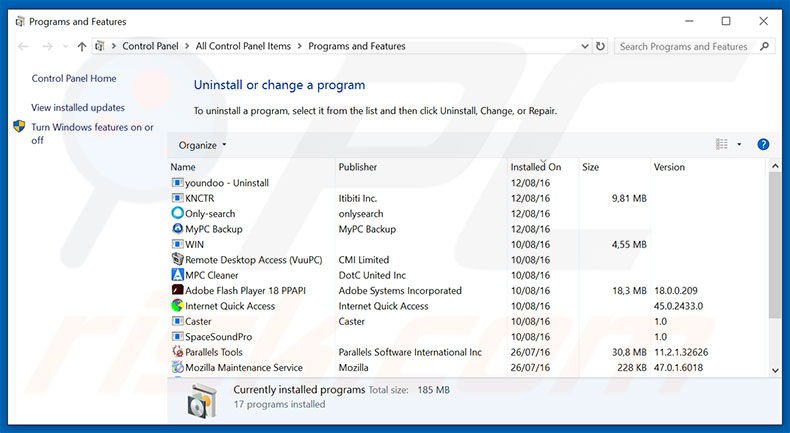The width and height of the screenshot is (790, 433).
Task: Expand the chevron after All Control Panel Items
Action: (x=300, y=46)
